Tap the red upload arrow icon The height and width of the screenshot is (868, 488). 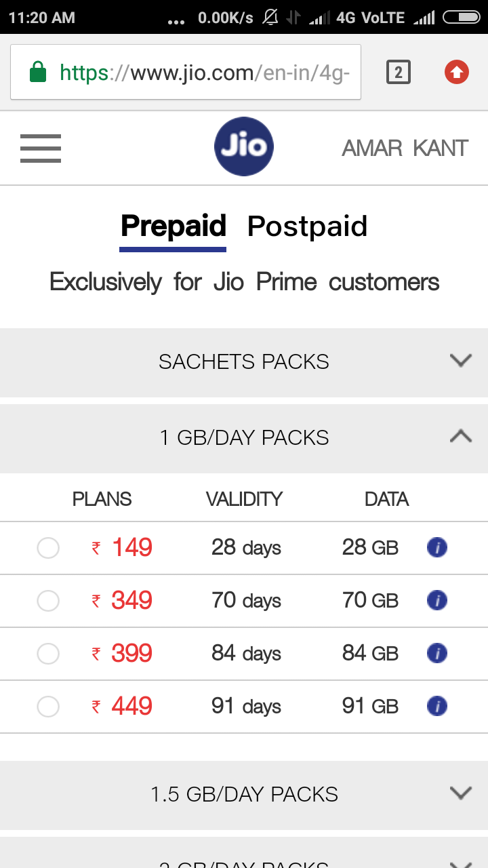click(457, 72)
